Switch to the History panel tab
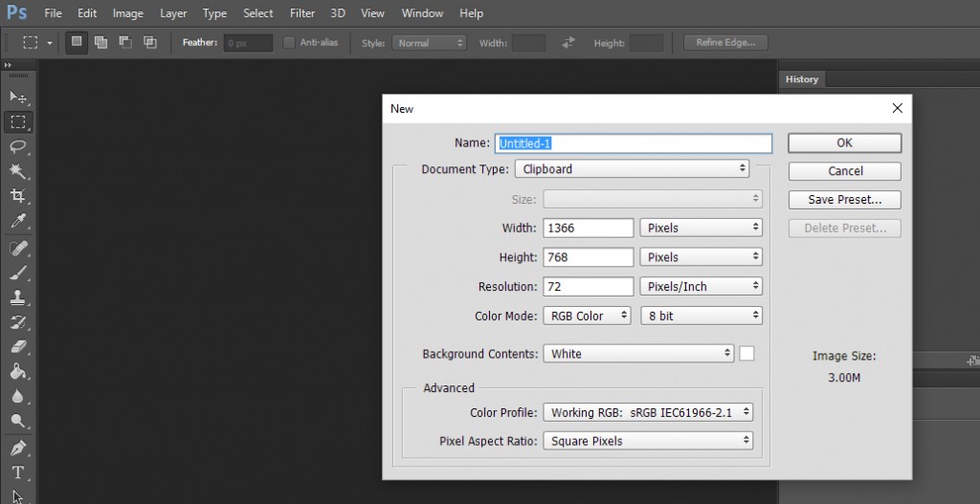 click(802, 79)
